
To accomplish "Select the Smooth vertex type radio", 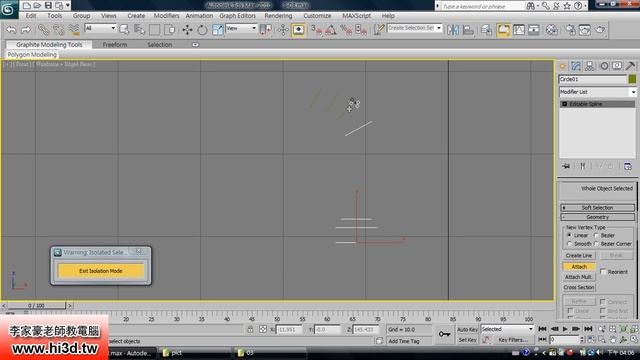I will coord(569,244).
